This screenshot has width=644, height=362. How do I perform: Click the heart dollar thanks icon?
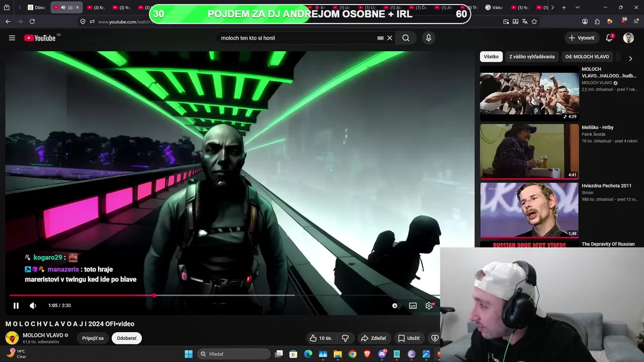[435, 338]
